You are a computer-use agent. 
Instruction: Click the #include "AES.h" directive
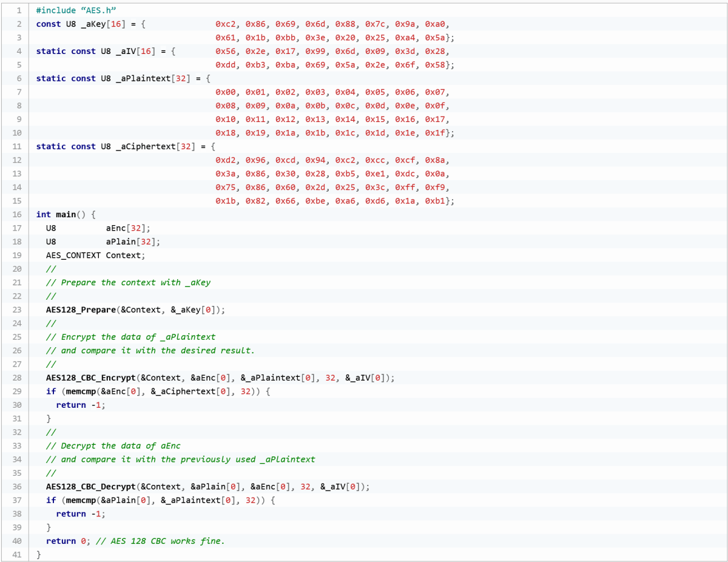coord(76,10)
